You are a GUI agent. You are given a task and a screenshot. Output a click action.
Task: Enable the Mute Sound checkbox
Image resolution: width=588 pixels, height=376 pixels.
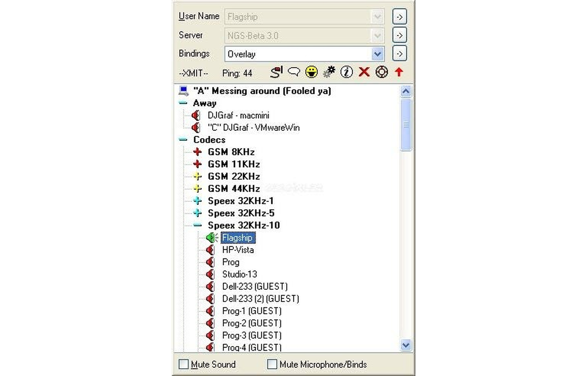click(183, 364)
